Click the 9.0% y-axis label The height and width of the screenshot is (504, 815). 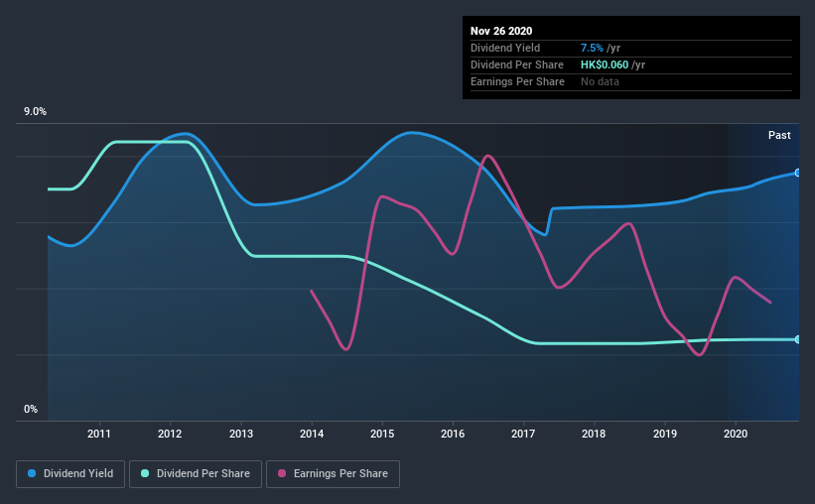[35, 112]
